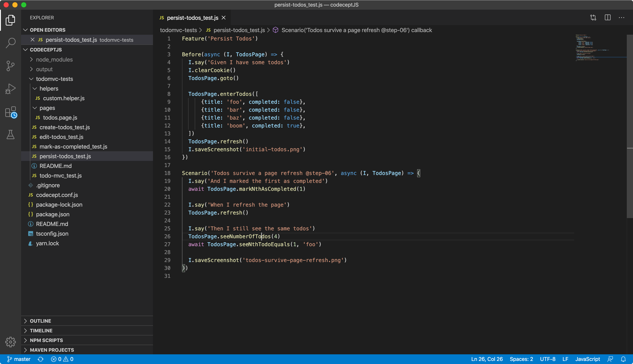Click the editor vertical scrollbar
Image resolution: width=633 pixels, height=364 pixels.
(x=630, y=126)
